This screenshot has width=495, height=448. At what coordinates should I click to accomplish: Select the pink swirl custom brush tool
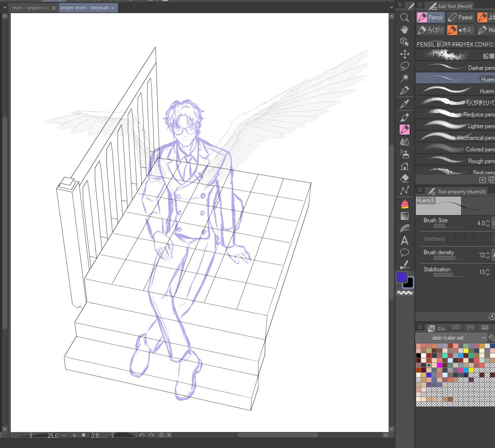pyautogui.click(x=404, y=204)
